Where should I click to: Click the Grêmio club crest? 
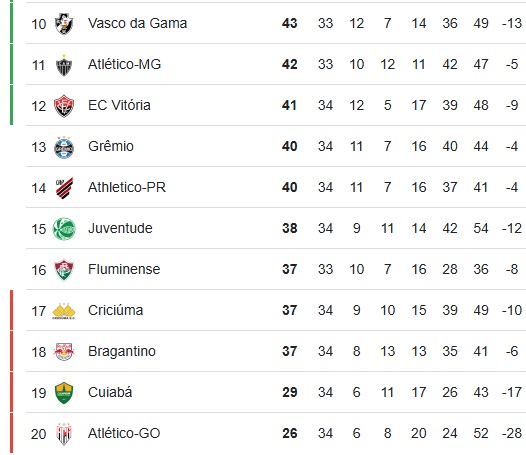coord(64,147)
